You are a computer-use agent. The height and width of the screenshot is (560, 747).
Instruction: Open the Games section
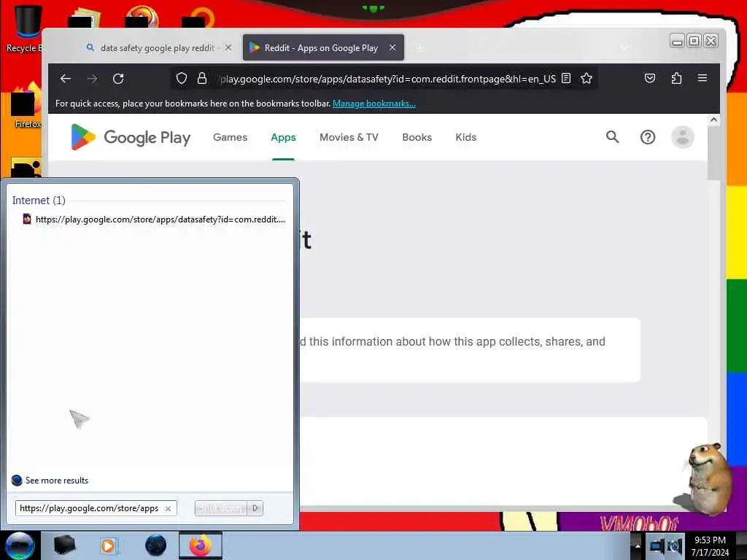230,137
